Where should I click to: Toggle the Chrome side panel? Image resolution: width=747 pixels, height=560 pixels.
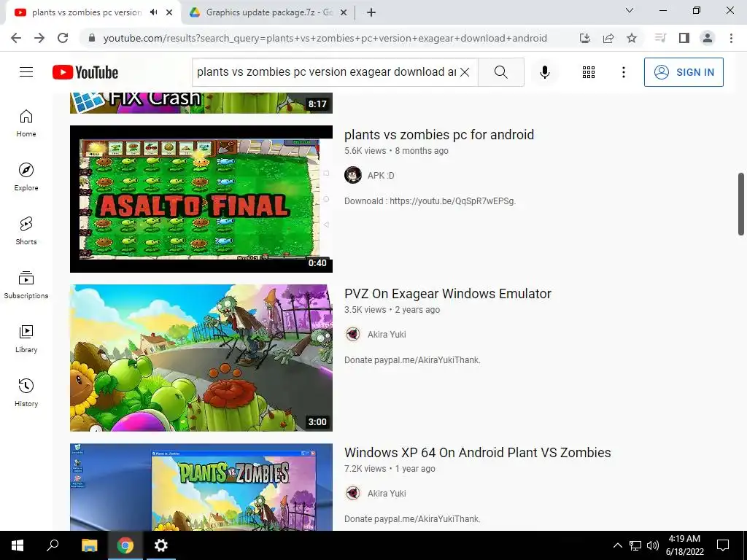point(684,38)
